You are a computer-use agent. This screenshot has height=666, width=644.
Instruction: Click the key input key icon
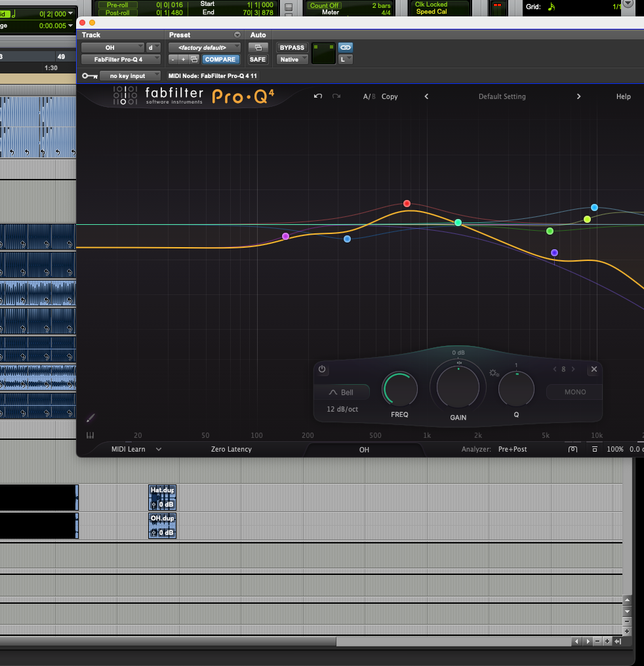tap(90, 76)
